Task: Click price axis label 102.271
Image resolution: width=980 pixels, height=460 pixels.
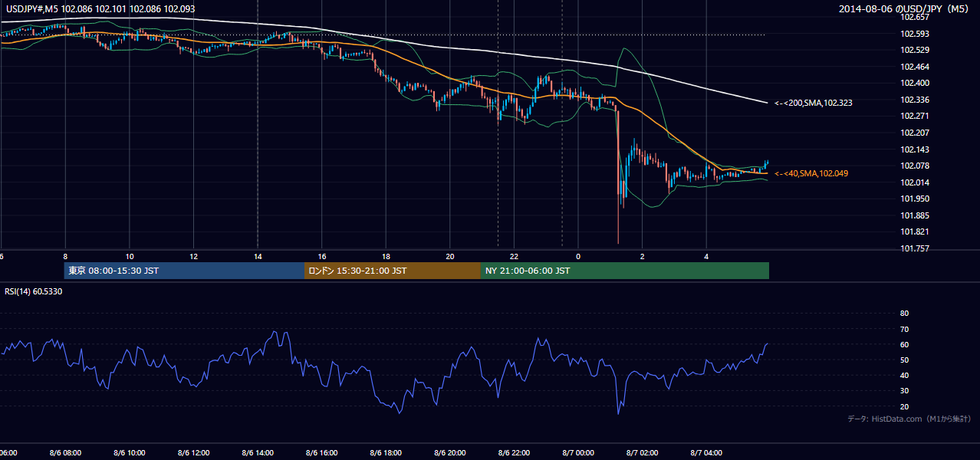Action: pos(913,116)
